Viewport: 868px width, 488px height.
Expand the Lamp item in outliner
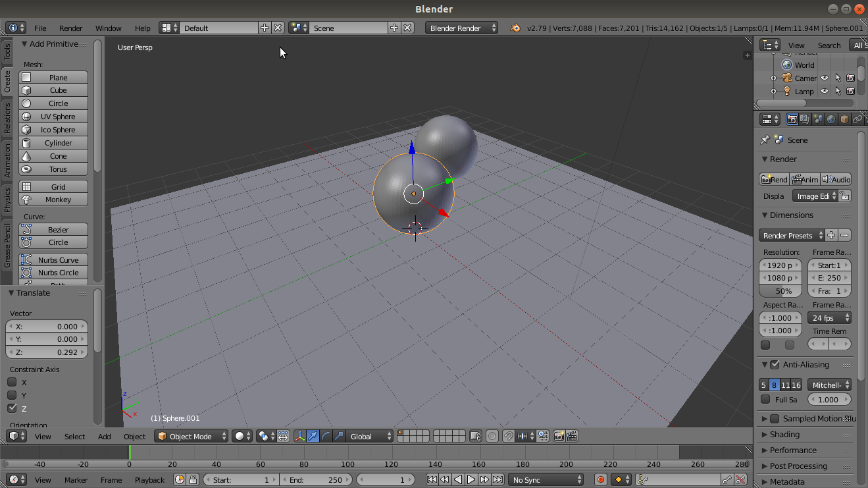(x=774, y=92)
